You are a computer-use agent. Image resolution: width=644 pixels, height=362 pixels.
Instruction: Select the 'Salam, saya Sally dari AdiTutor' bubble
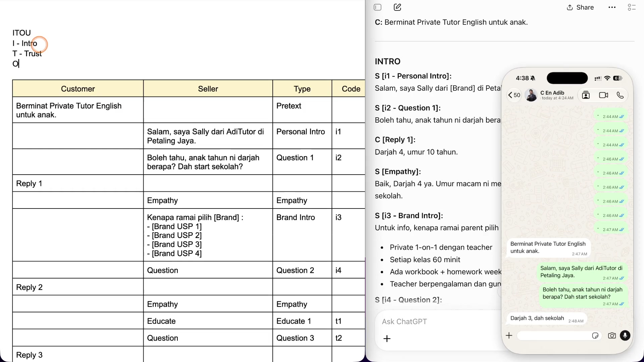pos(582,272)
